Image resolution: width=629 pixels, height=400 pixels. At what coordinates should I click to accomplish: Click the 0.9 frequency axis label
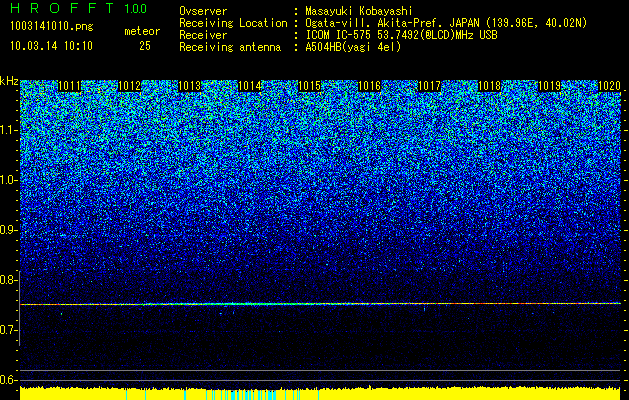coord(8,230)
